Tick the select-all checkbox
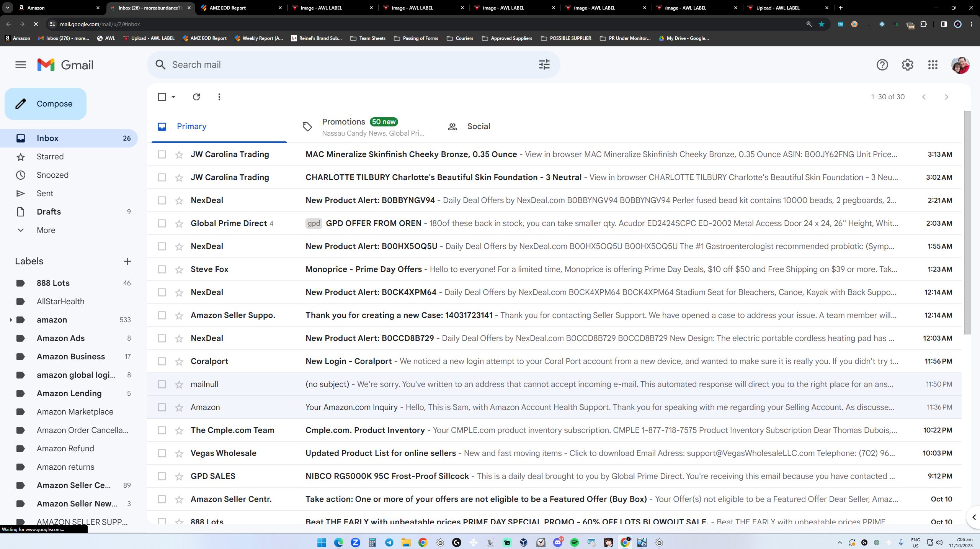 (x=162, y=97)
